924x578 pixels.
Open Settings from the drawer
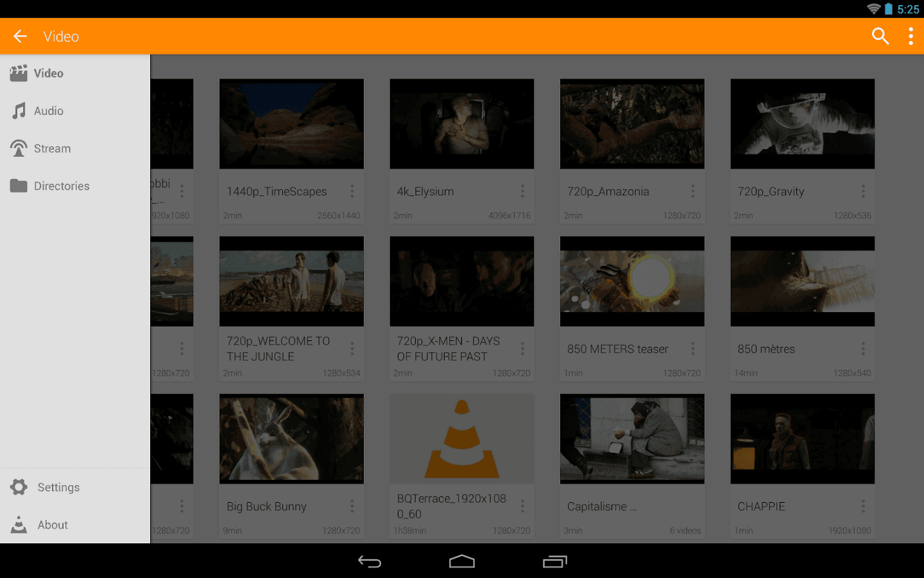pos(75,487)
